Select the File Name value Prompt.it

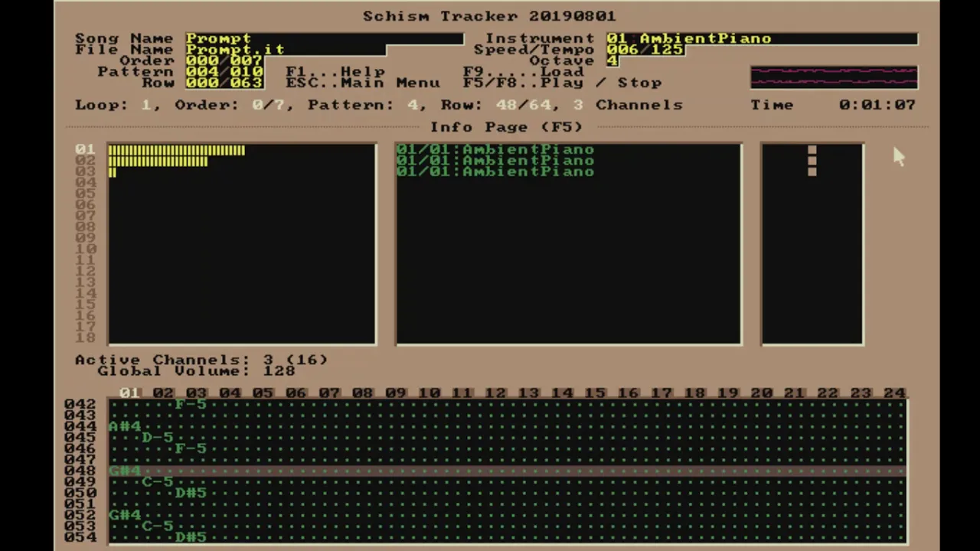[x=285, y=50]
